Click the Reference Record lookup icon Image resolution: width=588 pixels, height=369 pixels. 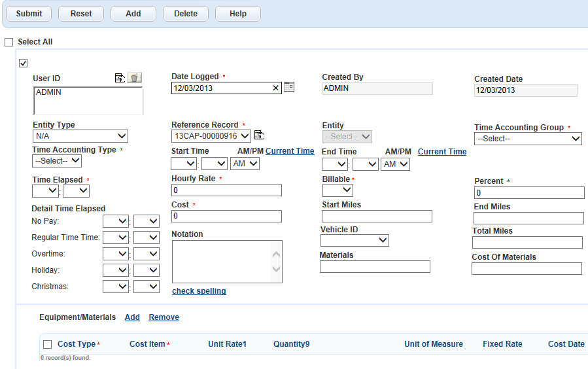point(259,135)
